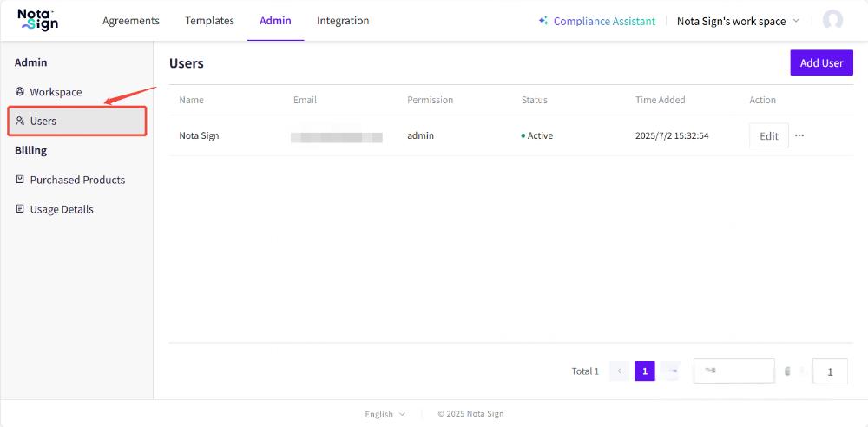The image size is (868, 427).
Task: Click the Users people icon in sidebar
Action: pyautogui.click(x=20, y=122)
